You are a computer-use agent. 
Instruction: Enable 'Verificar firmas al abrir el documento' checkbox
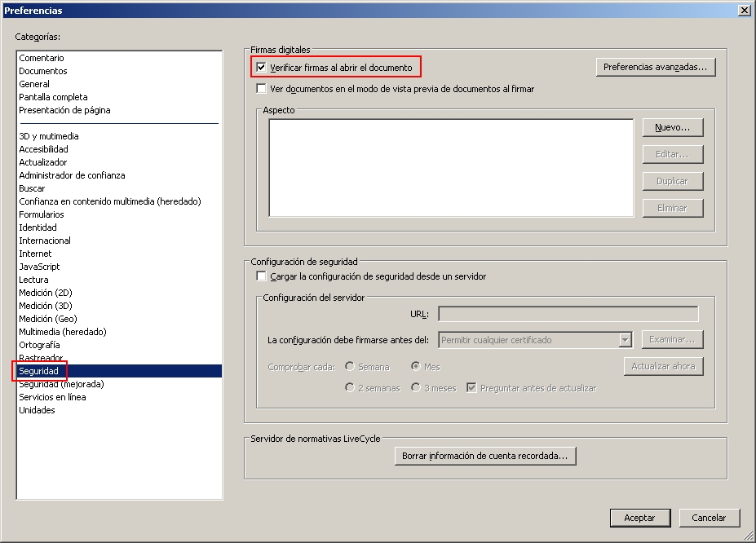coord(262,68)
